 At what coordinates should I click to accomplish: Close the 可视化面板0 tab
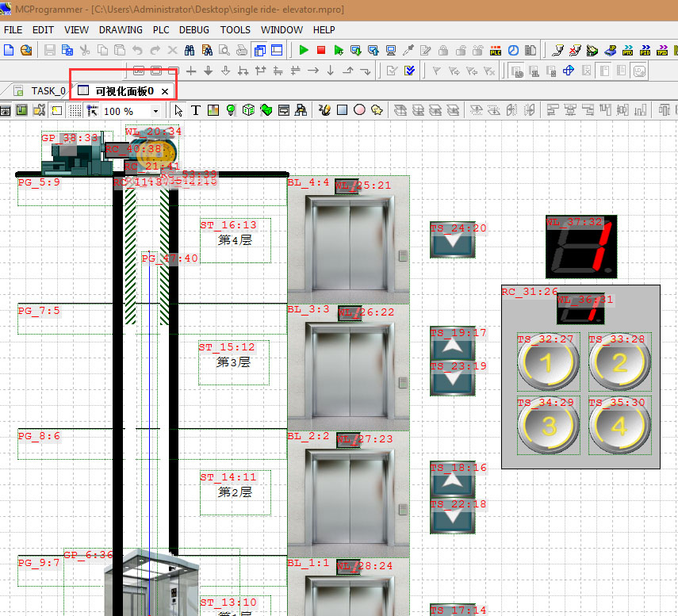click(x=165, y=91)
